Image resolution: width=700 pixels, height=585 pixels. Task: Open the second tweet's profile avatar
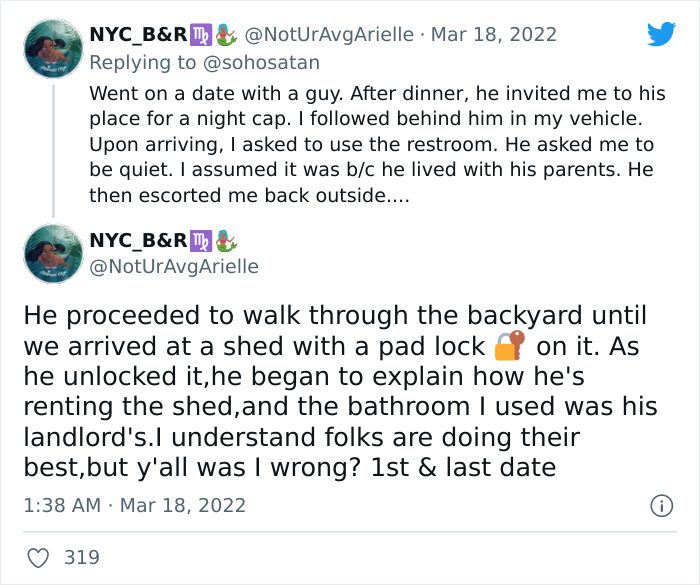pos(52,255)
